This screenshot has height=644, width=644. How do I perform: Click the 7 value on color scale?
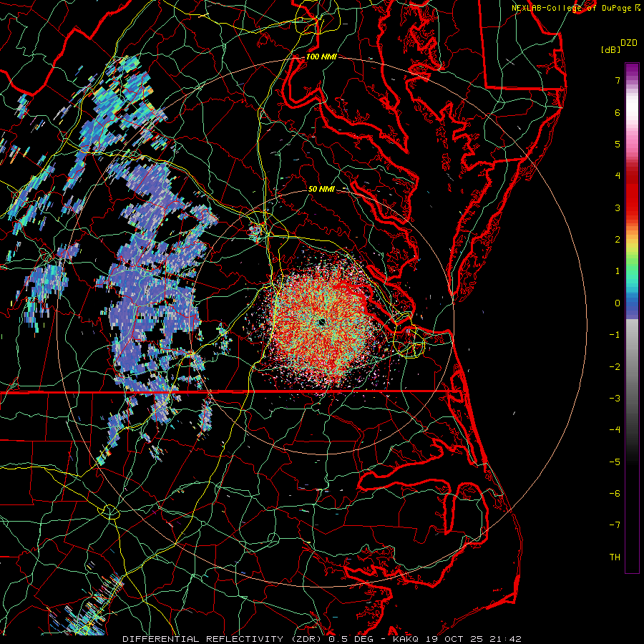tap(618, 80)
